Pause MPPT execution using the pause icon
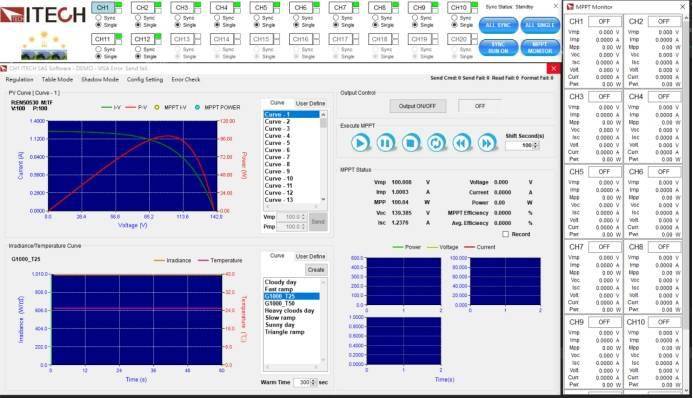The width and height of the screenshot is (693, 398). coord(385,143)
